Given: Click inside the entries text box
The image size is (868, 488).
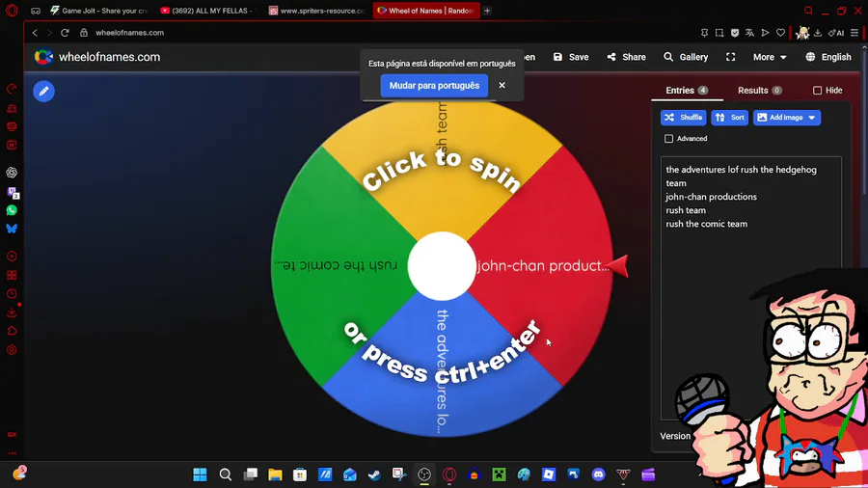Looking at the screenshot, I should 750,287.
